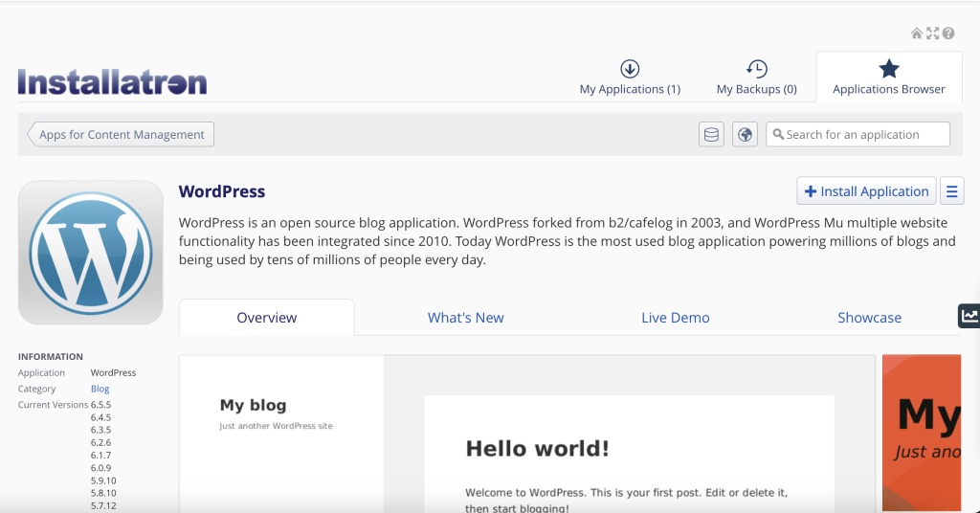Click the version 6.0.9 entry
Screen dimensions: 980x513
point(100,468)
